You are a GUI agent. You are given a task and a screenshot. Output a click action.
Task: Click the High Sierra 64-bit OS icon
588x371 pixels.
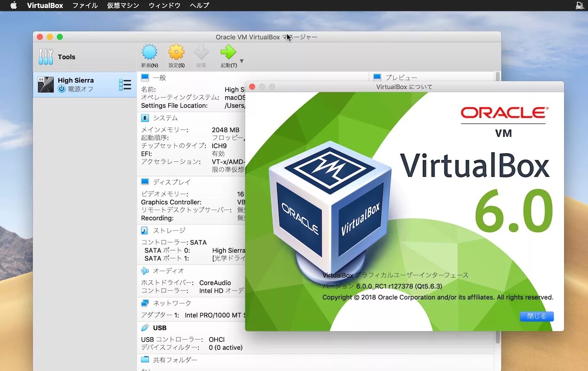[46, 85]
